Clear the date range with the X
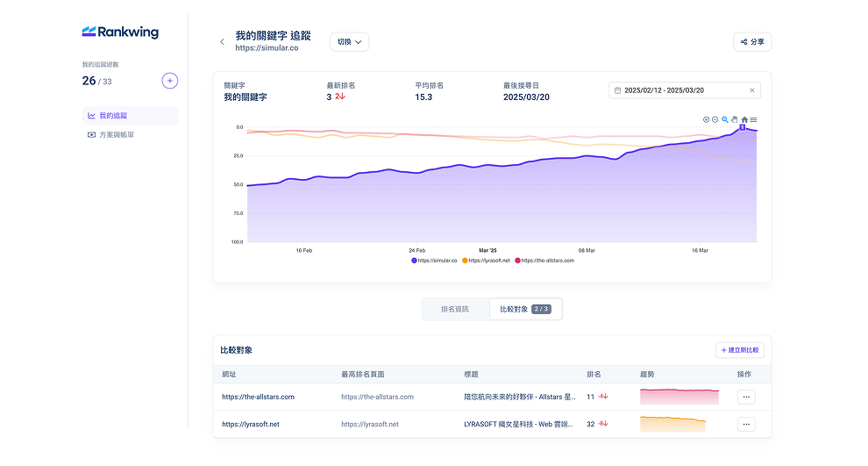The height and width of the screenshot is (466, 868). point(751,90)
